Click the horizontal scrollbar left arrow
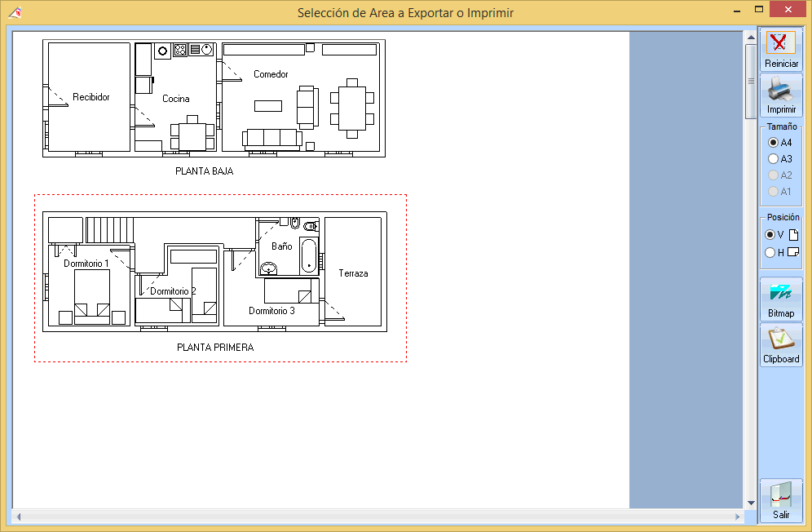The height and width of the screenshot is (532, 812). pyautogui.click(x=18, y=517)
